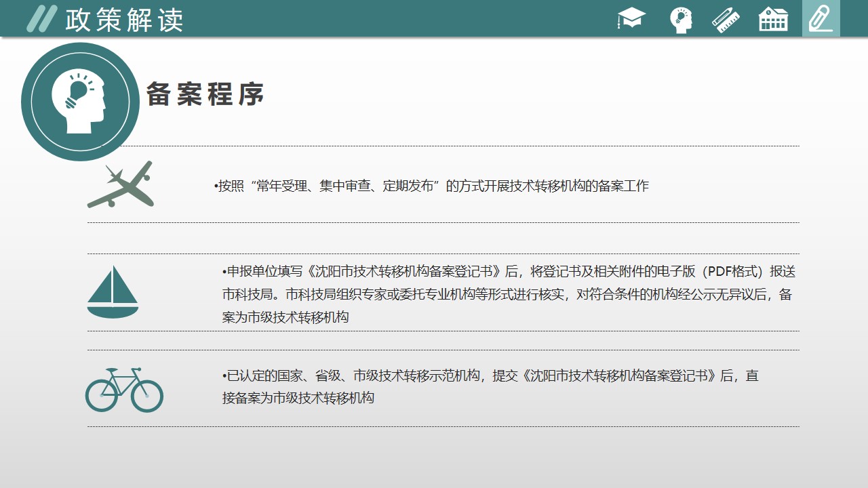Select the small head lightbulb icon in header
Image resolution: width=868 pixels, height=488 pixels.
coord(680,20)
